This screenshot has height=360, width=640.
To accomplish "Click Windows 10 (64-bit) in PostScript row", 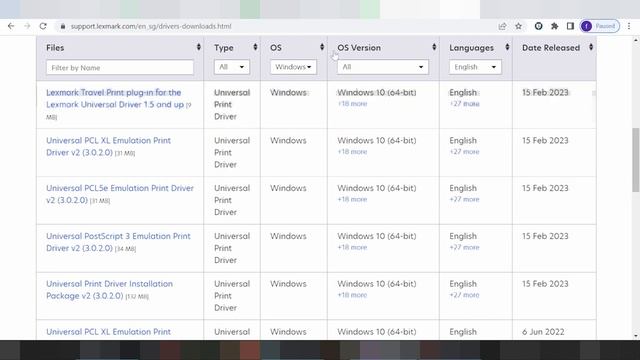I will pos(377,236).
